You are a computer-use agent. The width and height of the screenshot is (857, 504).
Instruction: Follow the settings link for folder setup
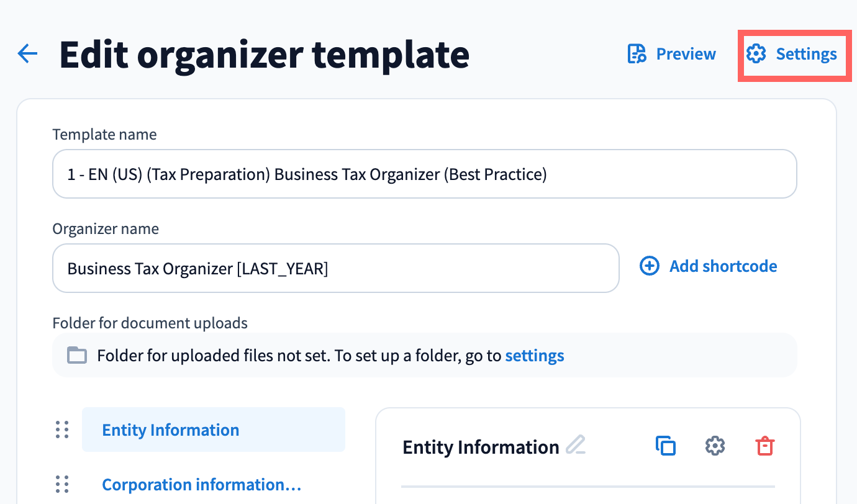(x=534, y=356)
